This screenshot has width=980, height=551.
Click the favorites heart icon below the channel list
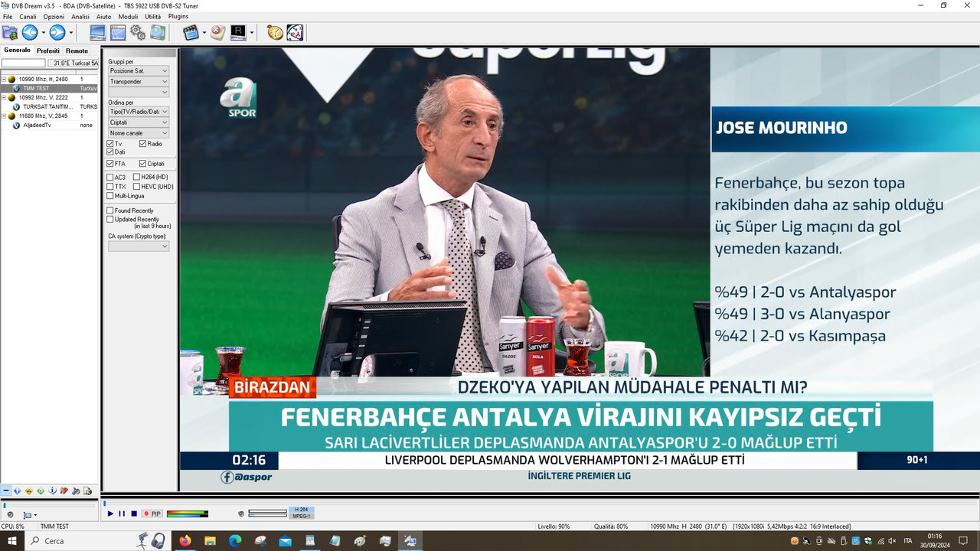coord(64,491)
